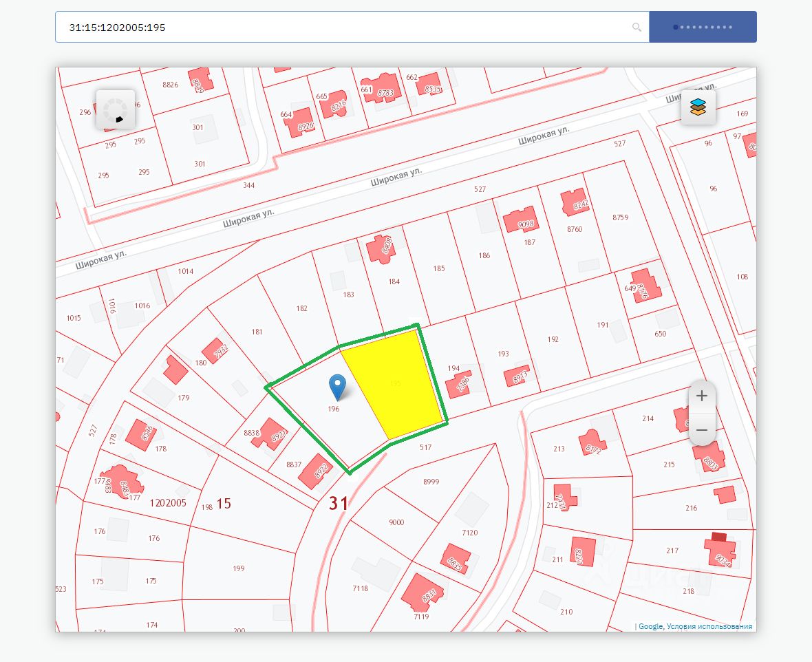Click parcel label 8999
Image resolution: width=812 pixels, height=662 pixels.
[431, 481]
